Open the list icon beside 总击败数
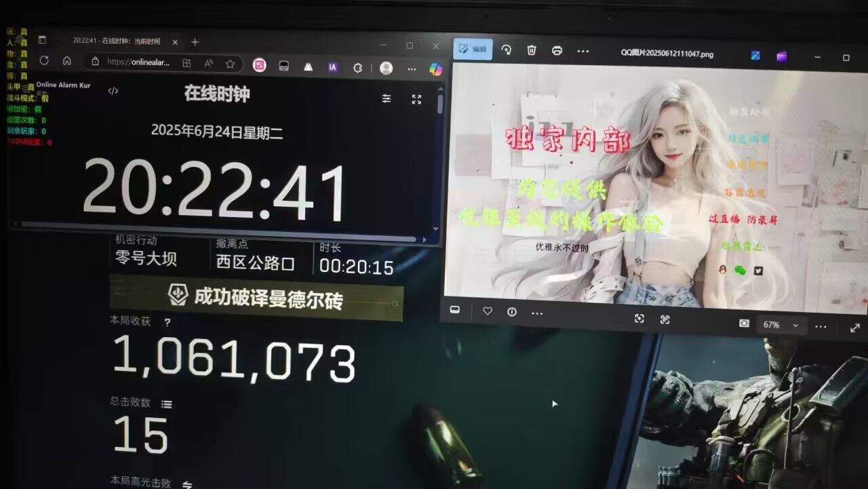868x489 pixels. click(166, 404)
